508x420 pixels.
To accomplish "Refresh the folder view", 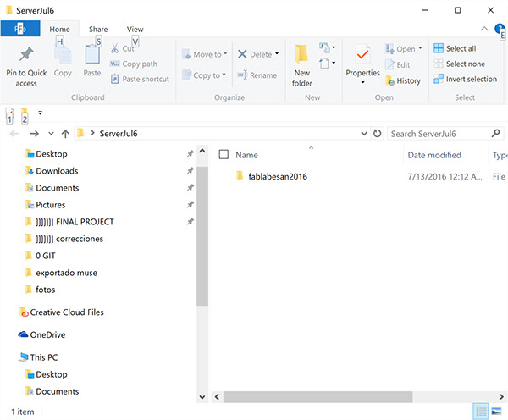I will 377,134.
